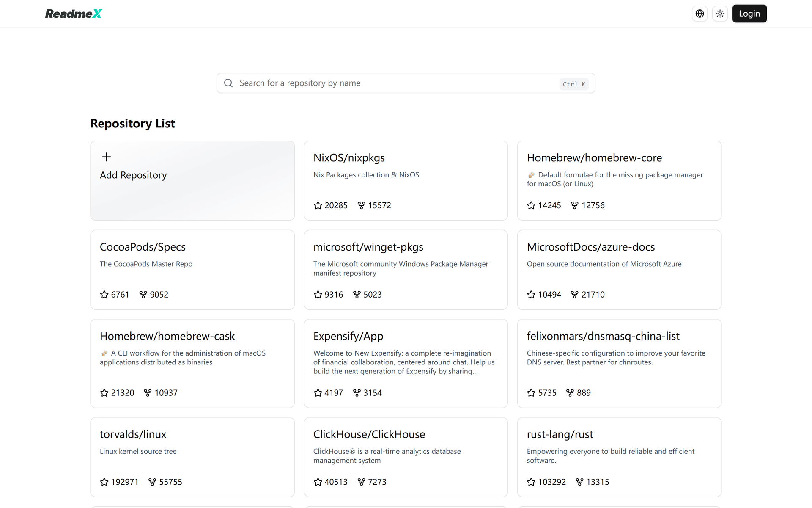Open the Add Repository card

(192, 181)
